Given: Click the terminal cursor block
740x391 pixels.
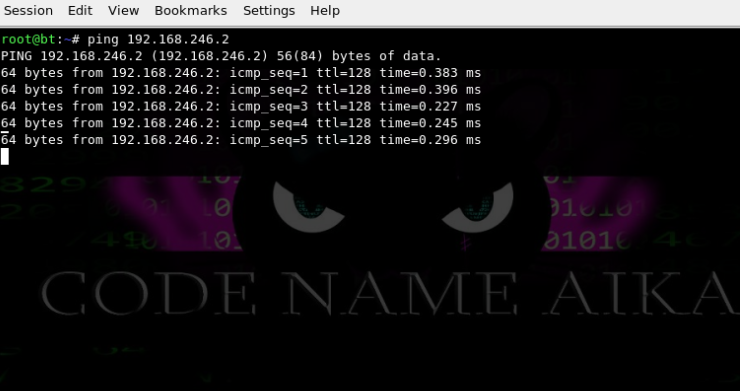Looking at the screenshot, I should tap(5, 156).
